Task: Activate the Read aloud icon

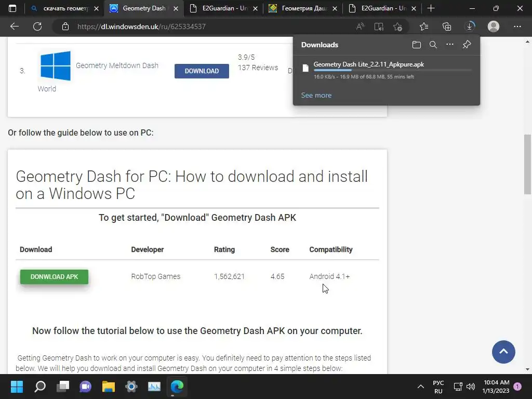Action: 361,26
